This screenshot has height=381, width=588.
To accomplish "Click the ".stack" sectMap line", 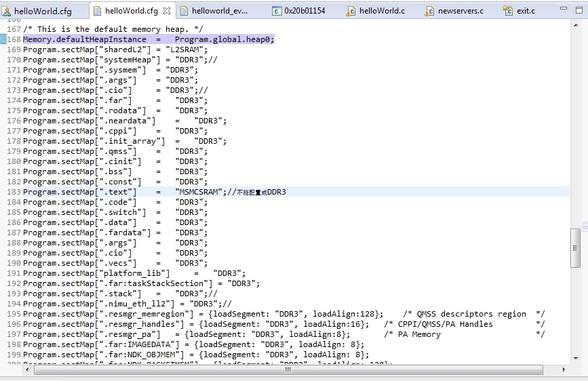I will coord(120,294).
